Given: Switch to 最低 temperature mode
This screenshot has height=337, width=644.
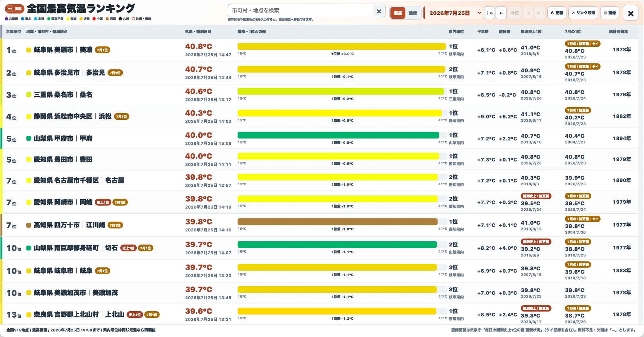Looking at the screenshot, I should pos(413,13).
